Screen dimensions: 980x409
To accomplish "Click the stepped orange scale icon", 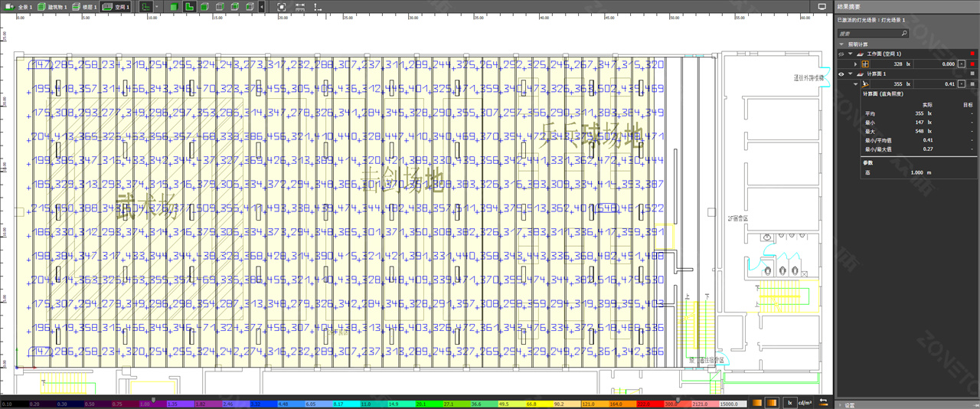I will 772,403.
